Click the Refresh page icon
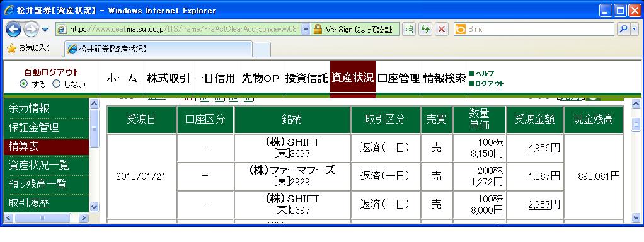The width and height of the screenshot is (644, 242). tap(425, 29)
